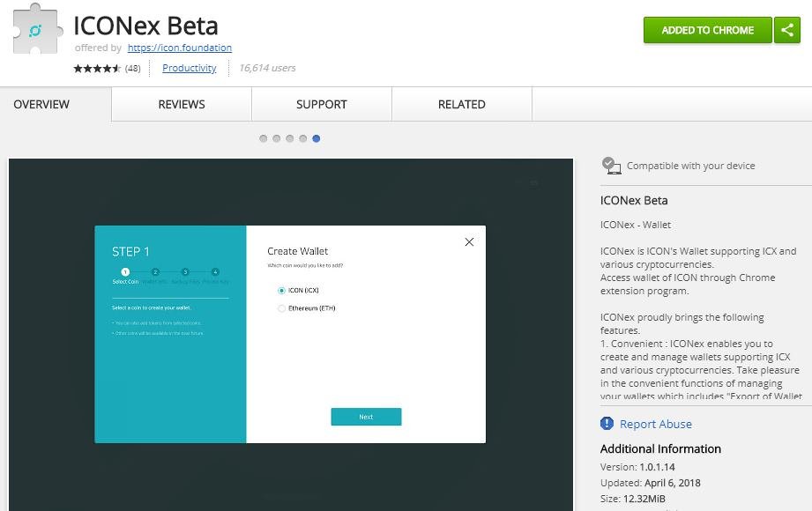Click the star rating icons

[97, 69]
